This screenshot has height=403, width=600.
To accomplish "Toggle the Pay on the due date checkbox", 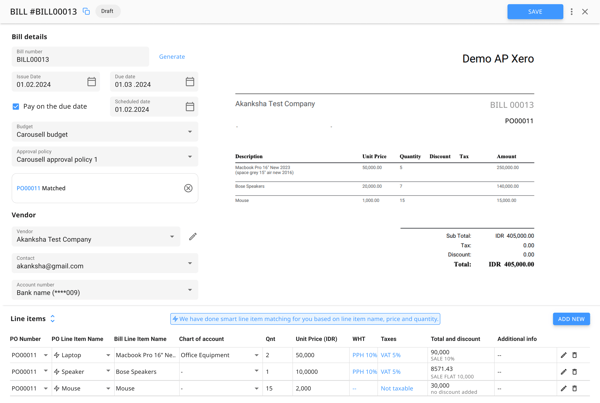I will click(x=16, y=106).
